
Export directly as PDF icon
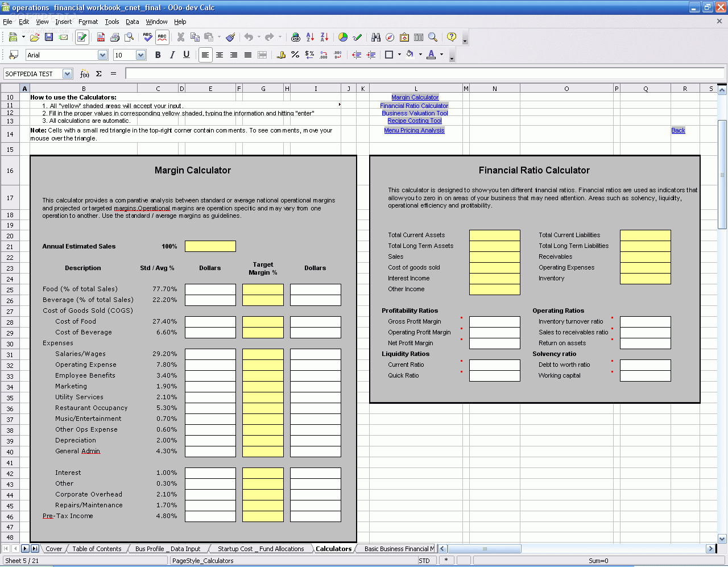[x=101, y=37]
